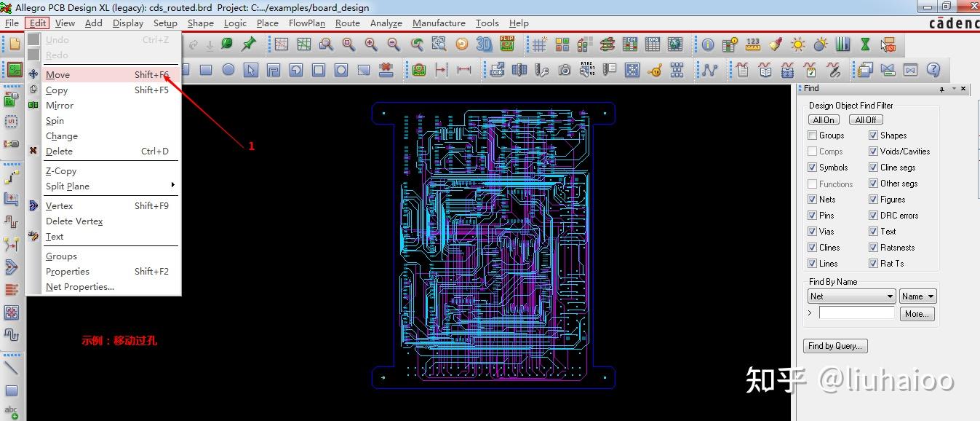Enable the Comps checkbox
This screenshot has height=421, width=980.
811,151
